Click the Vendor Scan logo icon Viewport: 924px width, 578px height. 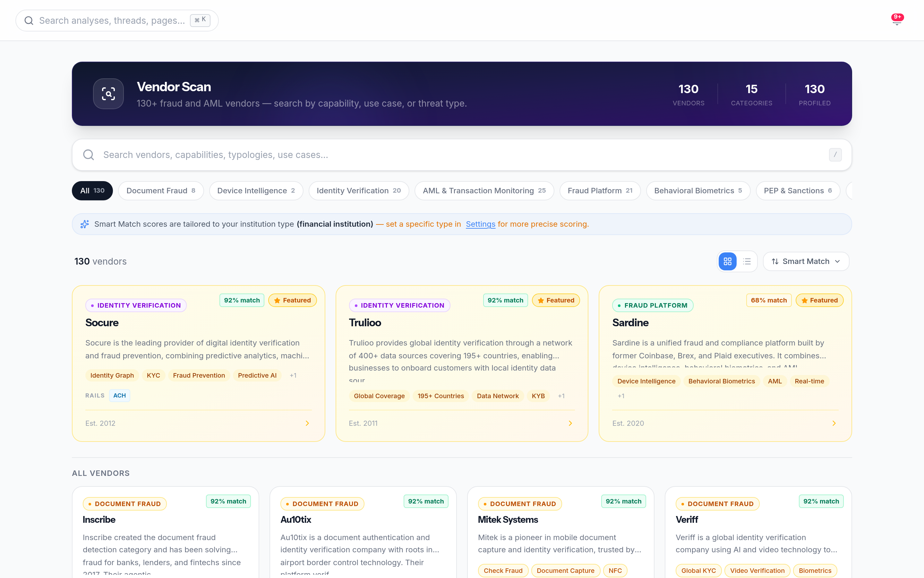(x=108, y=94)
